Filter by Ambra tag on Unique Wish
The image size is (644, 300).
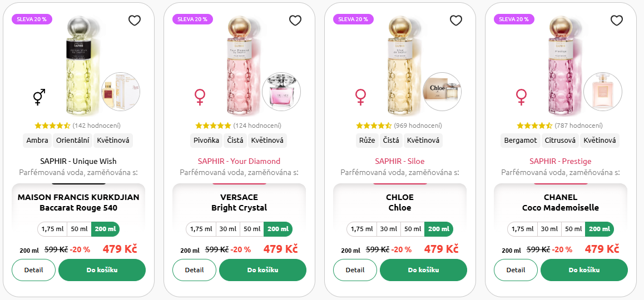pyautogui.click(x=37, y=141)
